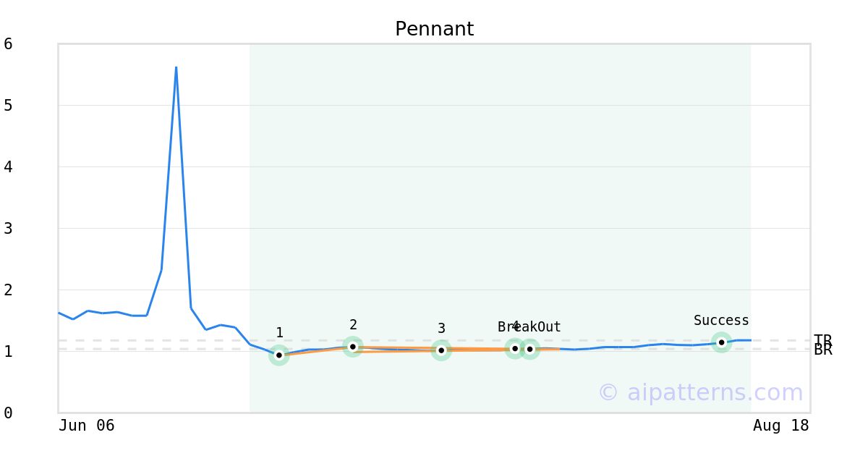Screen dimensions: 868x456
Task: Click the pattern point marker labeled 1
Action: [279, 355]
